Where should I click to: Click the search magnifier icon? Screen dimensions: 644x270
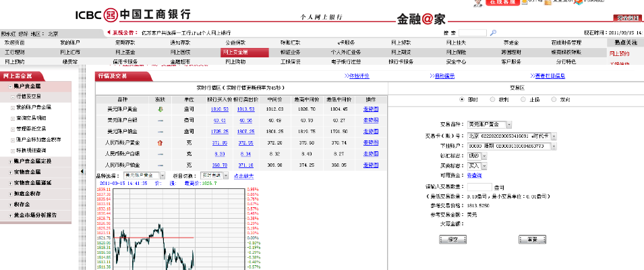pos(494,32)
